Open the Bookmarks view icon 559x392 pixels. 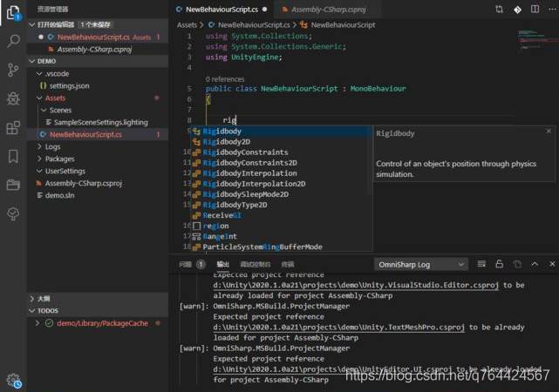tap(13, 156)
